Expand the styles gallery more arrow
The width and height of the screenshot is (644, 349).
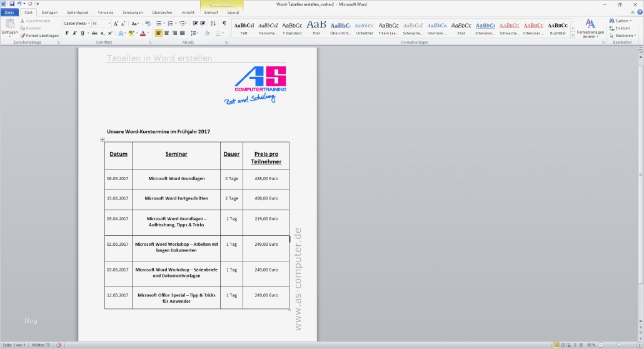point(573,36)
